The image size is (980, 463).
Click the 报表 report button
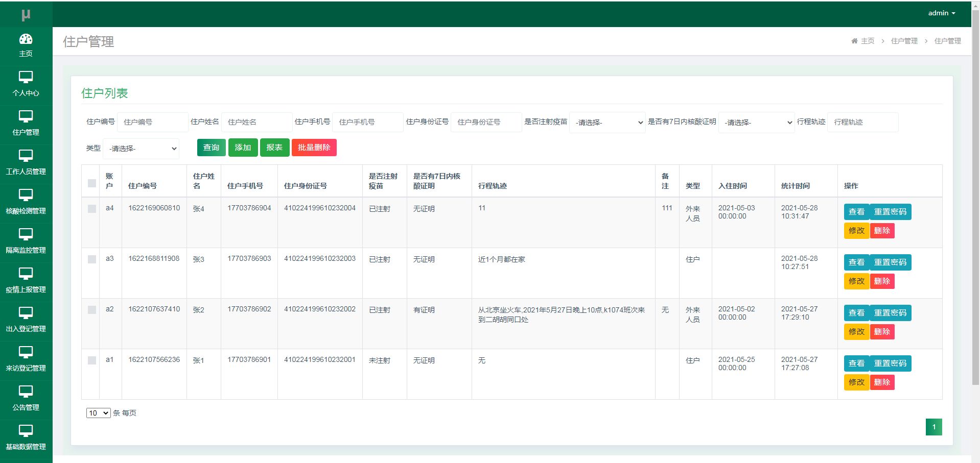tap(274, 148)
